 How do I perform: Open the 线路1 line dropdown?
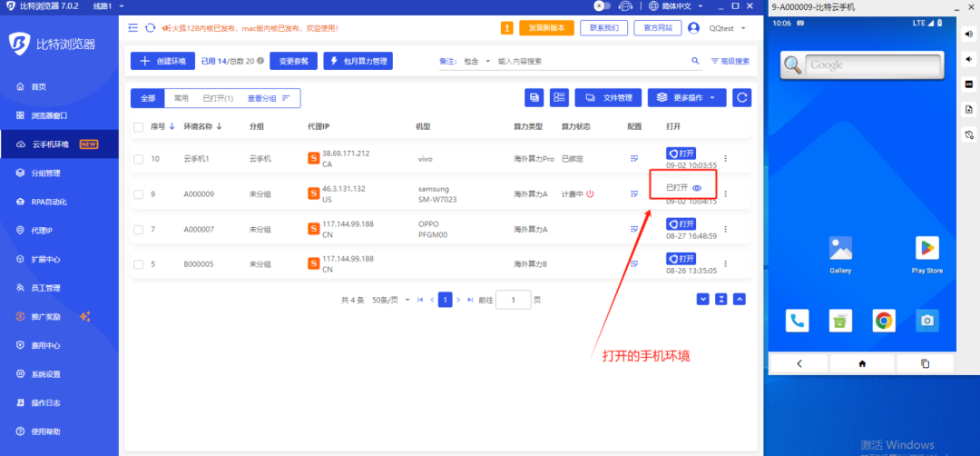click(108, 6)
